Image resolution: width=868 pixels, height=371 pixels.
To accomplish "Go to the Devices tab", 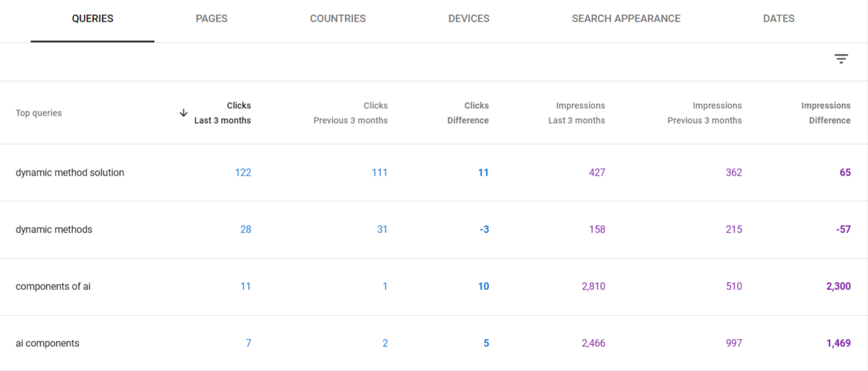I will click(x=469, y=19).
